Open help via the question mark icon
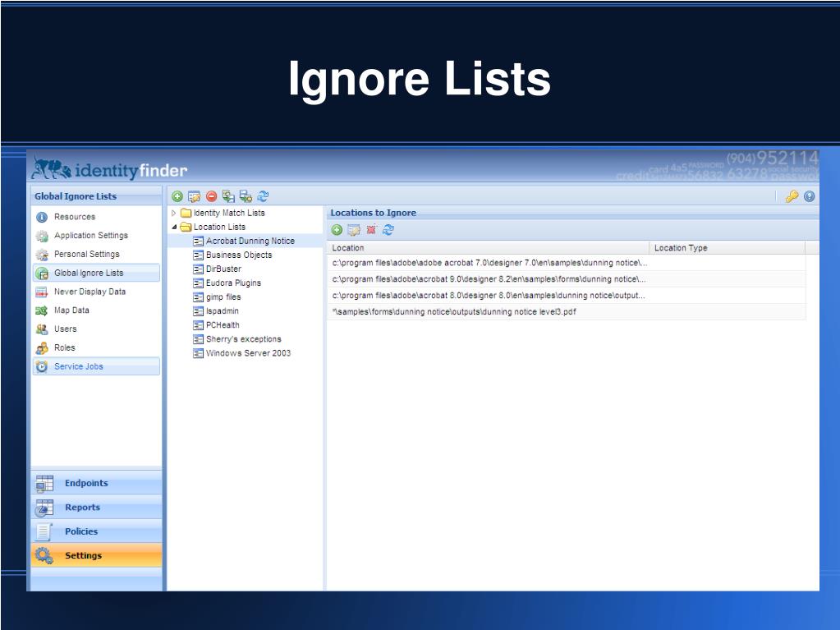The image size is (840, 630). (x=810, y=196)
